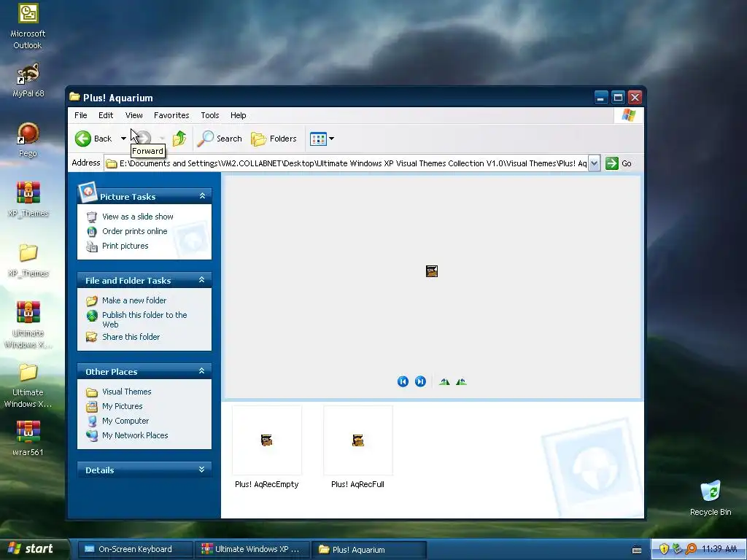Open the Edit menu
Image resolution: width=747 pixels, height=560 pixels.
106,115
